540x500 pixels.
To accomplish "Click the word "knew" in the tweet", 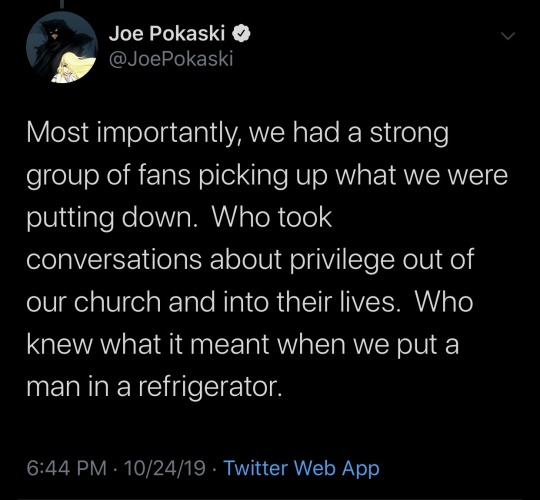I will point(60,344).
